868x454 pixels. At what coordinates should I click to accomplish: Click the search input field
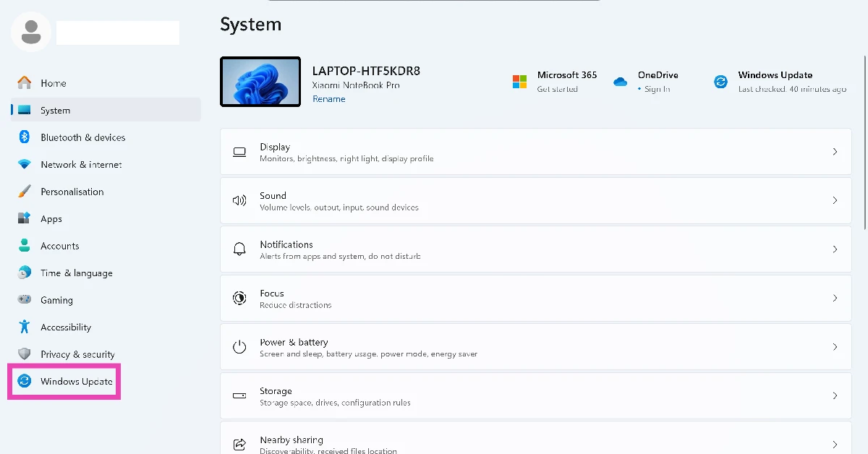coord(117,33)
